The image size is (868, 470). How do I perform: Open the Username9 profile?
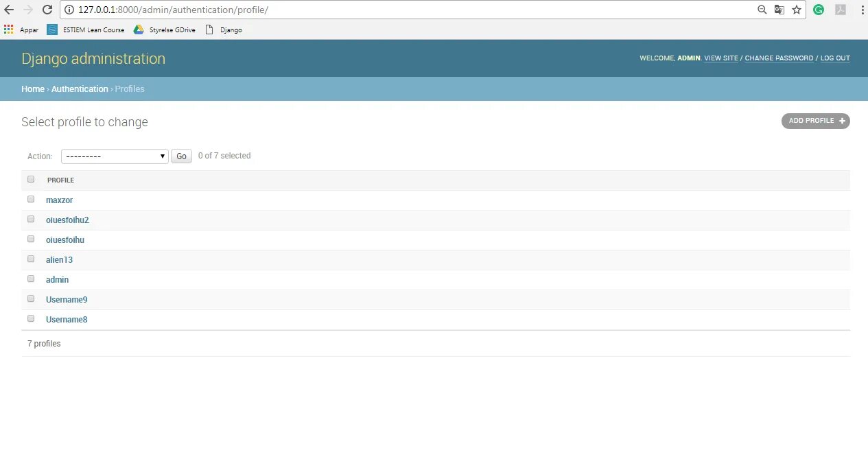point(67,300)
